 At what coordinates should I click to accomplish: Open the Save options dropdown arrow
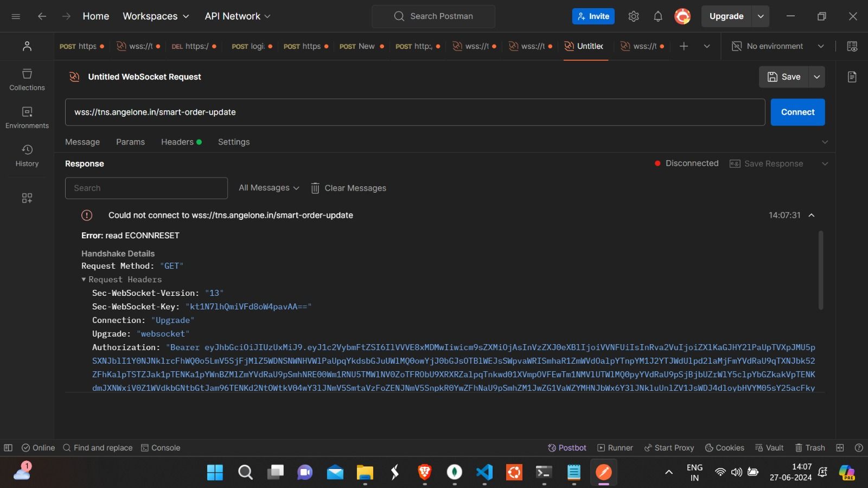pos(816,77)
